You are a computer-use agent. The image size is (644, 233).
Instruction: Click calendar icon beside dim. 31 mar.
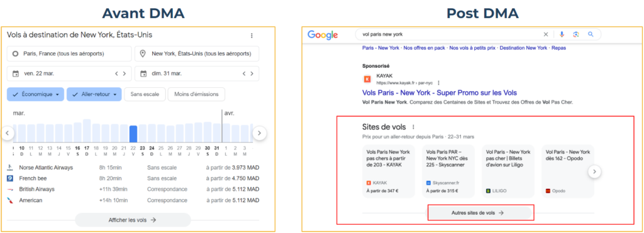click(144, 74)
